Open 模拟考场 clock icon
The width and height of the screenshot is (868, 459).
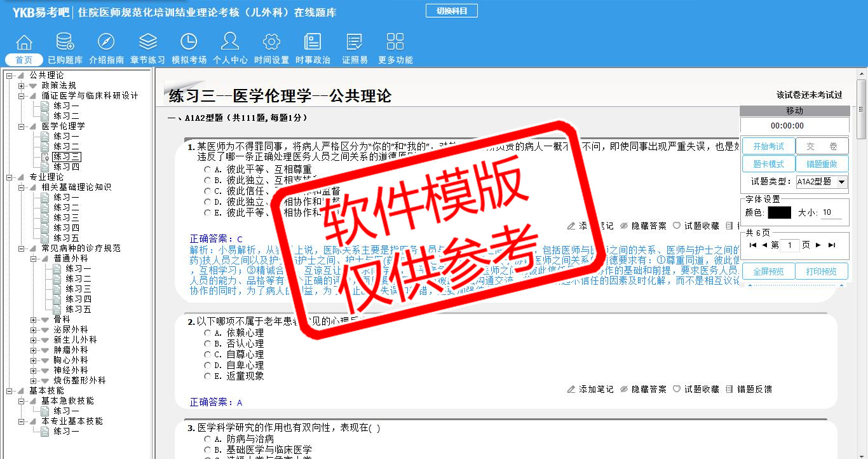click(x=189, y=43)
